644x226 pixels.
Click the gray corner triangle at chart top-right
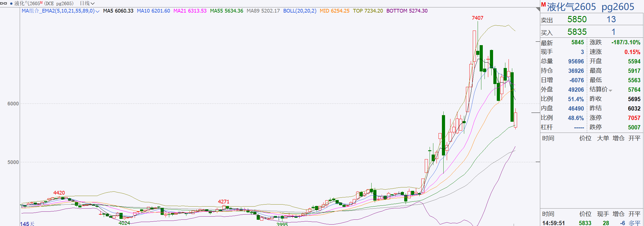point(538,9)
